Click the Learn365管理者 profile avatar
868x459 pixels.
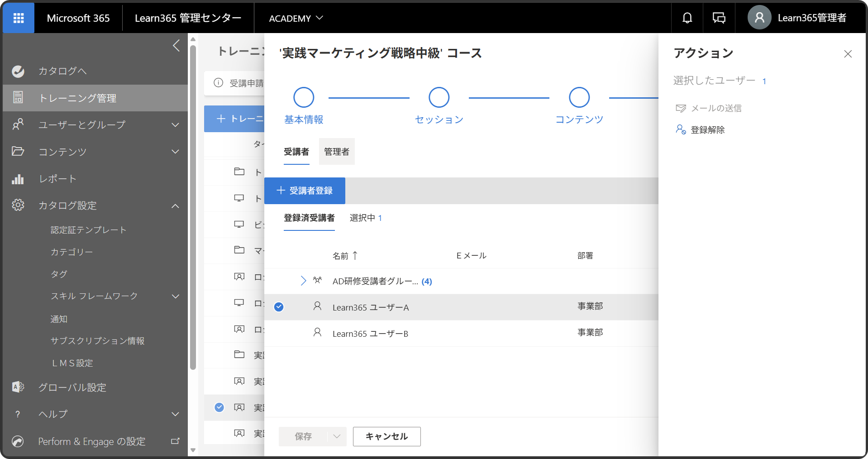759,18
